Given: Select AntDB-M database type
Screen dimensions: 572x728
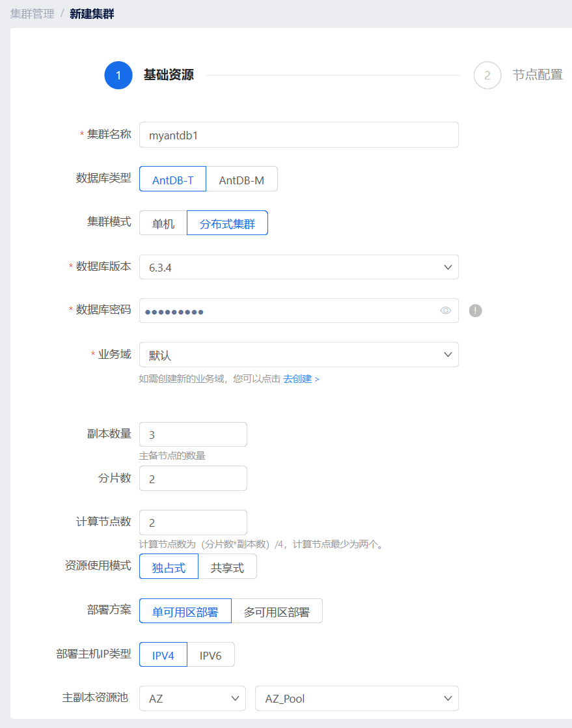Looking at the screenshot, I should [x=241, y=179].
